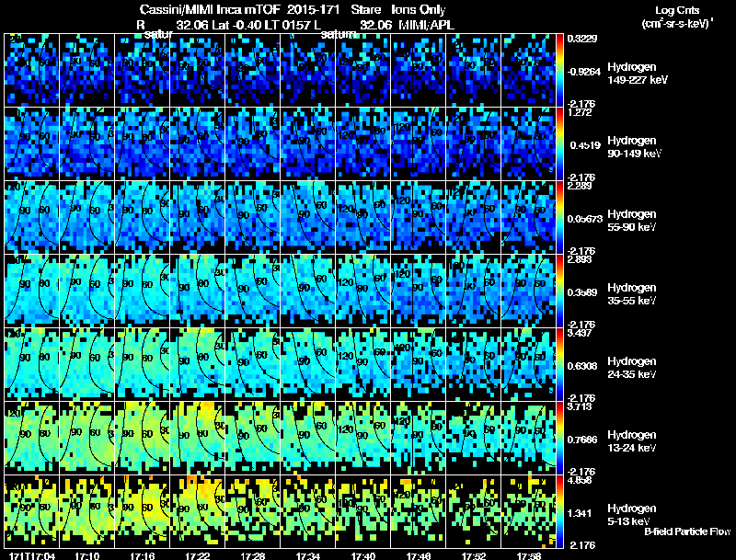736x560 pixels.
Task: Click the Hydrogen 35-55 keV row label
Action: coord(632,294)
